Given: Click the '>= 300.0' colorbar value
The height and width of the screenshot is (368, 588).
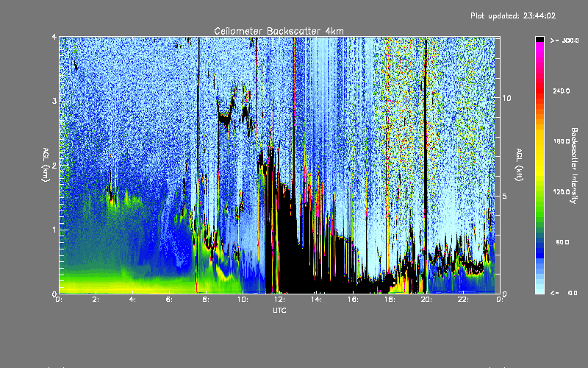Looking at the screenshot, I should click(564, 40).
